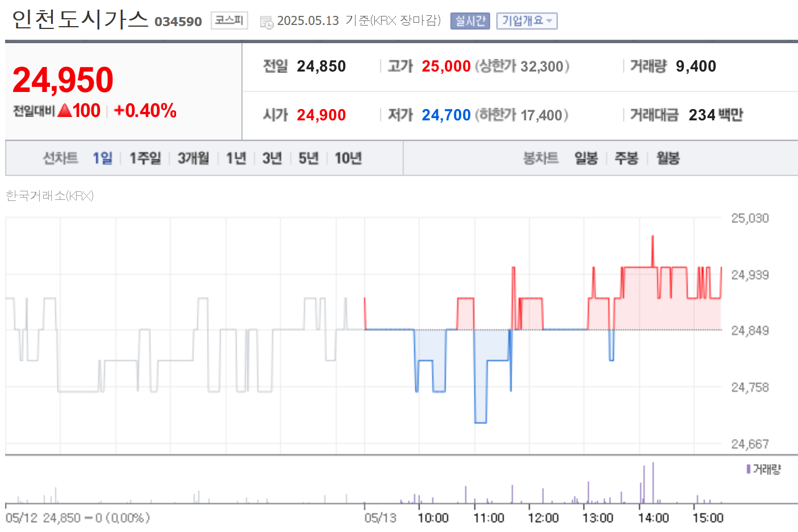Click the 05/13 date axis label
This screenshot has height=532, width=798.
[x=381, y=518]
